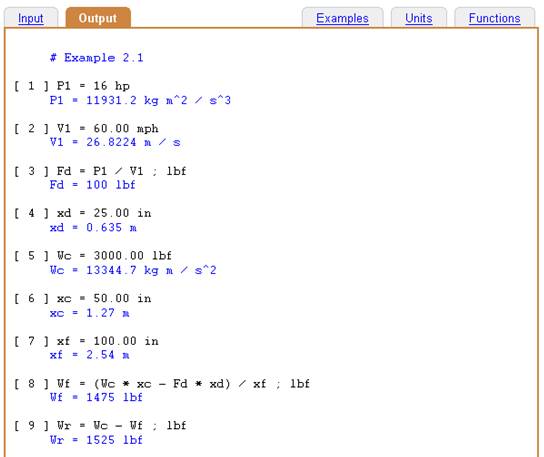Open the Examples tab
The image size is (544, 457).
coord(342,18)
